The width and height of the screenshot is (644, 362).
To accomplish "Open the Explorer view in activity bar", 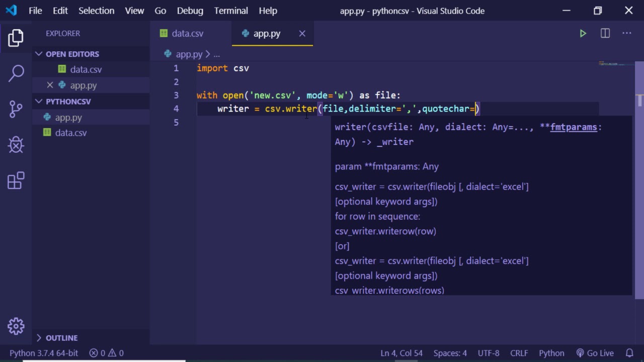I will click(16, 38).
